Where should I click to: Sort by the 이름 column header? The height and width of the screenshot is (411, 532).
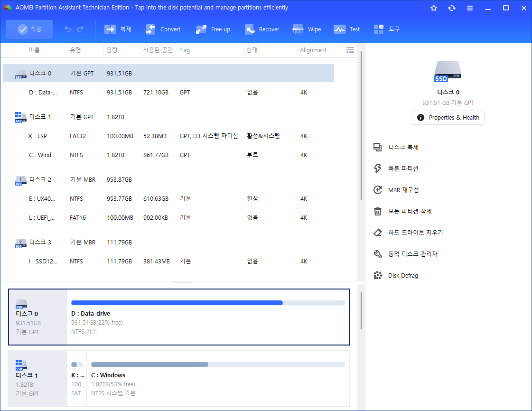34,50
